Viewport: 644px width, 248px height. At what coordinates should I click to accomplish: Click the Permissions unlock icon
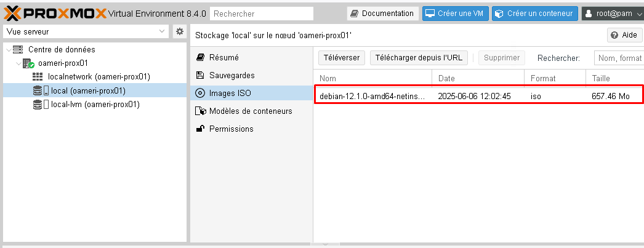pos(200,129)
